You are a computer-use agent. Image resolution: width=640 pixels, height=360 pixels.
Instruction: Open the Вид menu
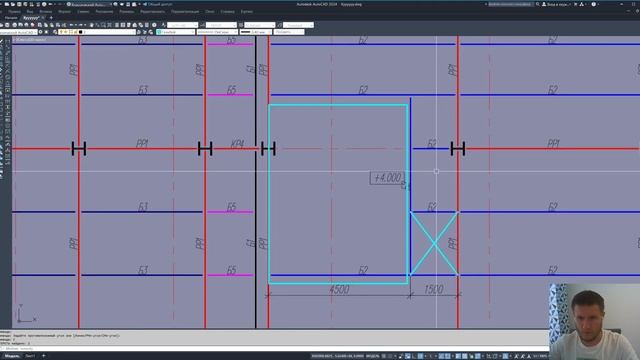click(30, 11)
